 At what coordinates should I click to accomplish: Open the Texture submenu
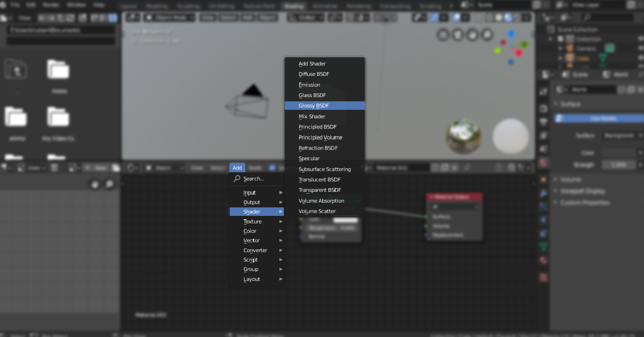[x=257, y=222]
